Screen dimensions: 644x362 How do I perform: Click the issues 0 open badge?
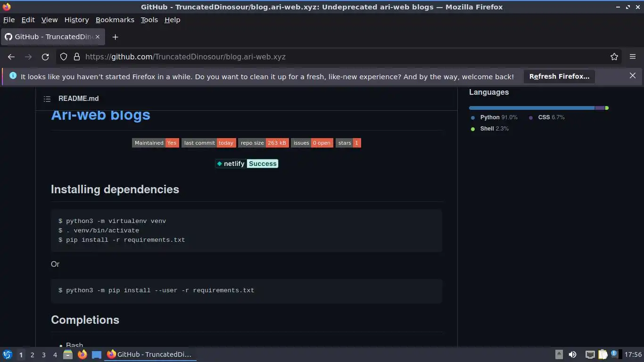[x=312, y=143]
